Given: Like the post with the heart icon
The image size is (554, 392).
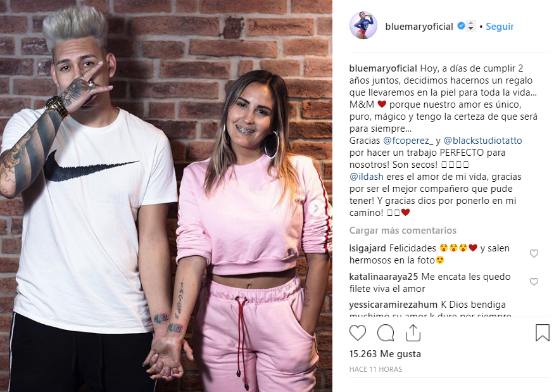Looking at the screenshot, I should [x=358, y=333].
